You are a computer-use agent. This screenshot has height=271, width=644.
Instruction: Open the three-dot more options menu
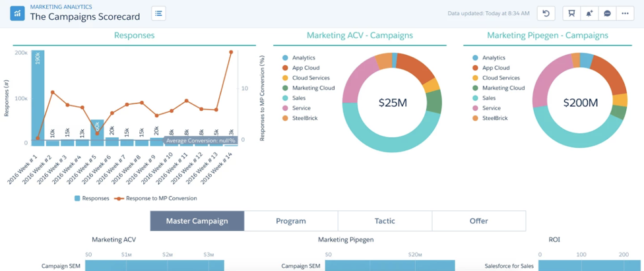coord(625,13)
